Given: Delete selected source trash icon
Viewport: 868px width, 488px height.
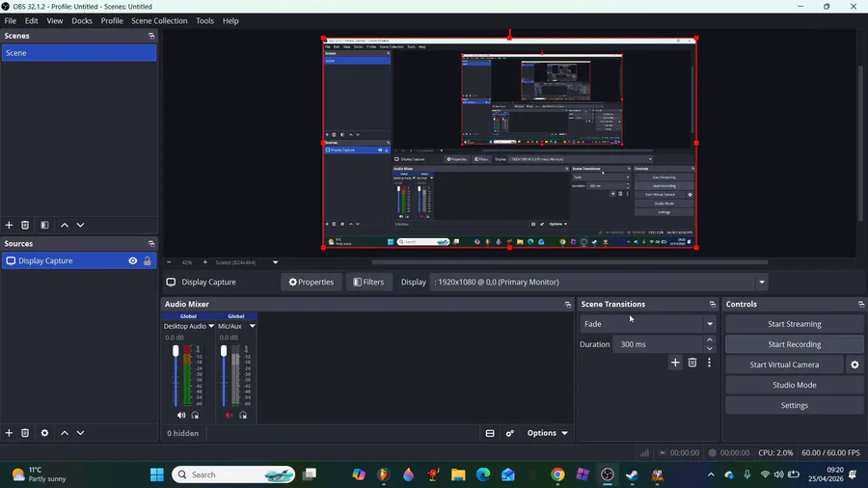Looking at the screenshot, I should pos(25,433).
